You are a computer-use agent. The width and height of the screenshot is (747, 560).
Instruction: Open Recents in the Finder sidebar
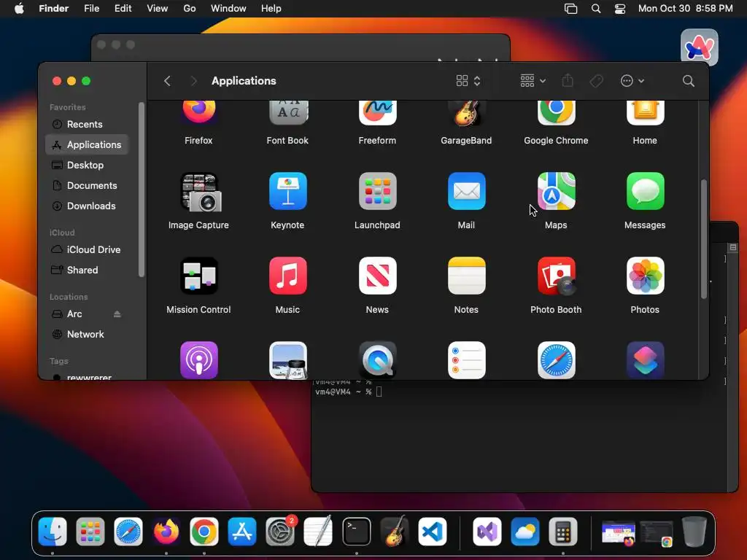coord(87,124)
